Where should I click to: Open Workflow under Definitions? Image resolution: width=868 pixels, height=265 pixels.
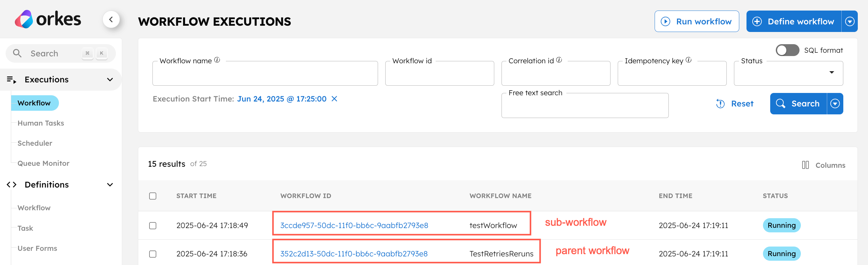point(34,208)
